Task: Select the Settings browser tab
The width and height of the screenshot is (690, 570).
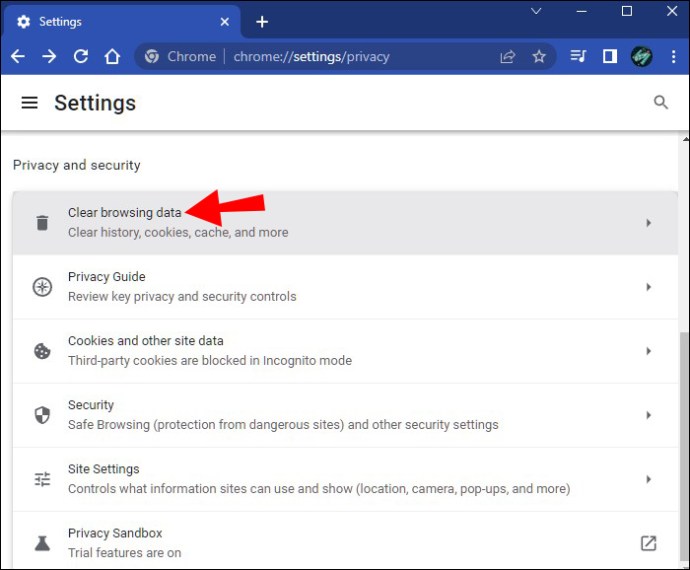Action: 121,22
